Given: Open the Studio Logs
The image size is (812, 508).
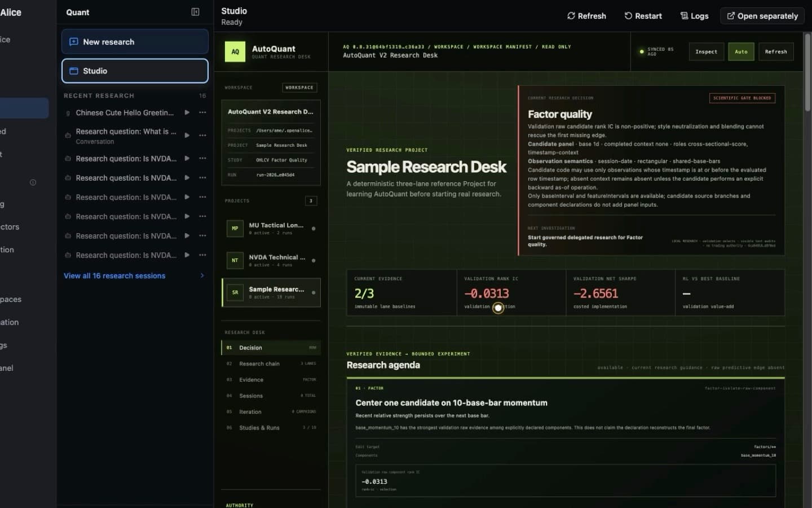Looking at the screenshot, I should 694,16.
